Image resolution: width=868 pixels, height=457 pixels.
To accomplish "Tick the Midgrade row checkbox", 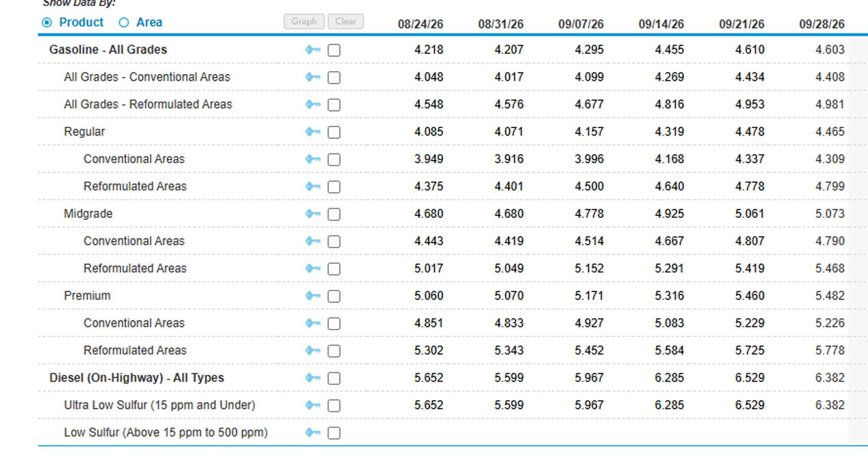I will tap(334, 214).
